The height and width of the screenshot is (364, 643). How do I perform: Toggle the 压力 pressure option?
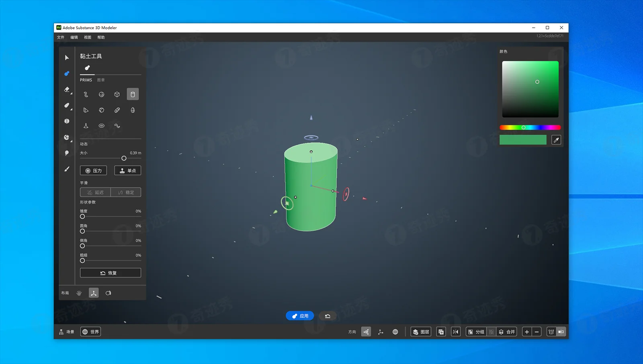point(93,171)
